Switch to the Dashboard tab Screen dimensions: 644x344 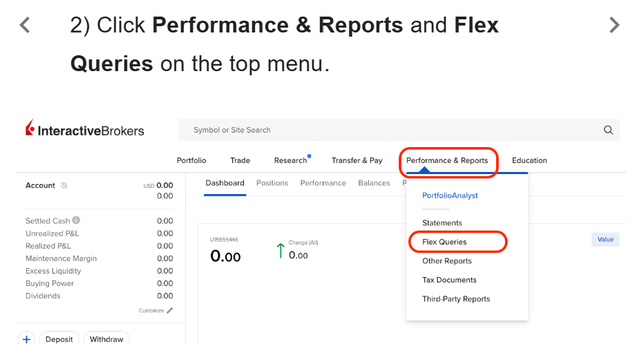(x=225, y=183)
